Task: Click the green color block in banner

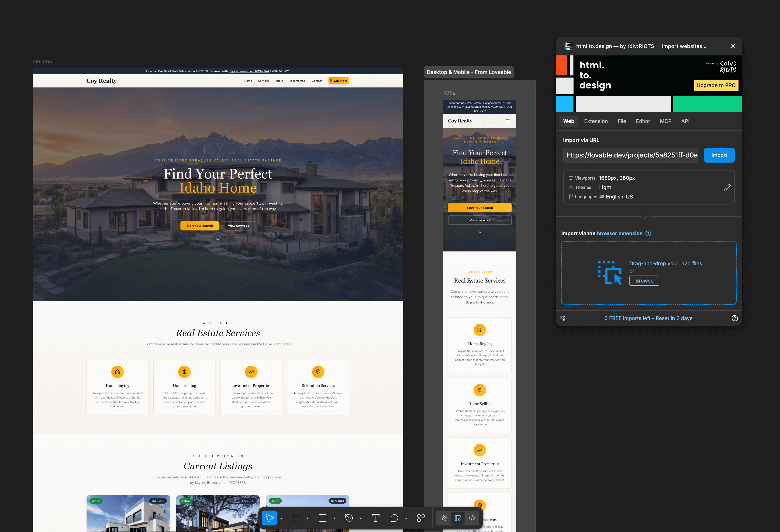Action: [707, 104]
